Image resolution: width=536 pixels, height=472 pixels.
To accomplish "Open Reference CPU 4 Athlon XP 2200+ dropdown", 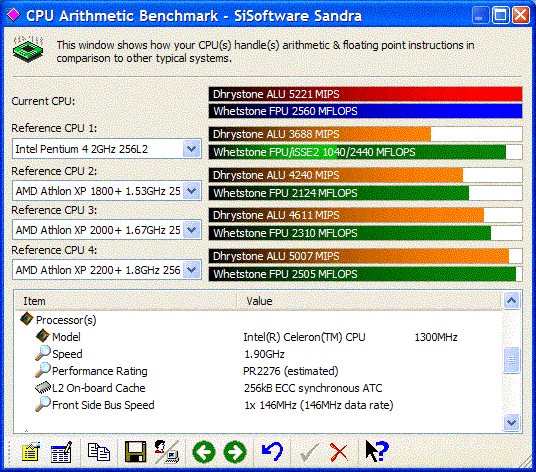I will pyautogui.click(x=191, y=270).
